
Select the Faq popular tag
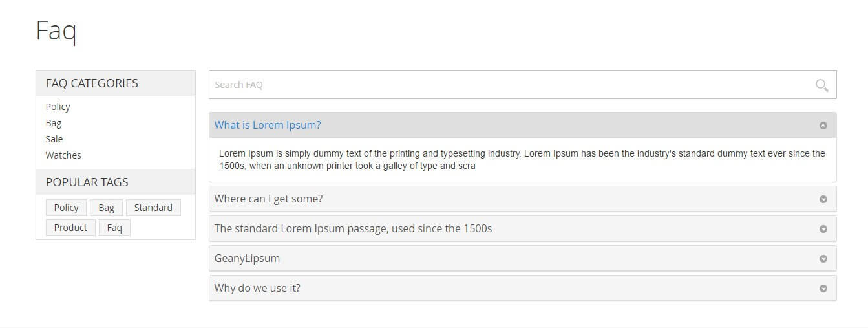coord(114,228)
